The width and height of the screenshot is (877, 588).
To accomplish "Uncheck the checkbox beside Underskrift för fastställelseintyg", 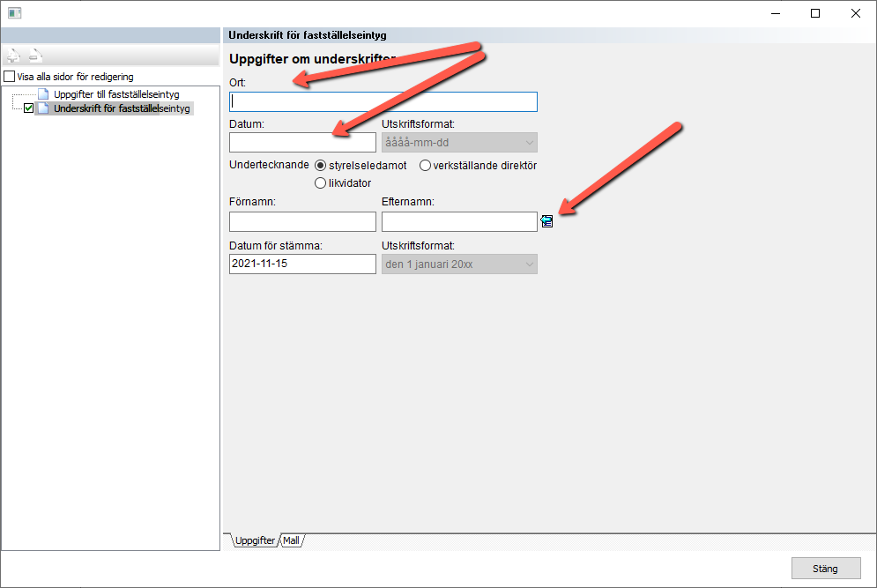I will (x=28, y=108).
